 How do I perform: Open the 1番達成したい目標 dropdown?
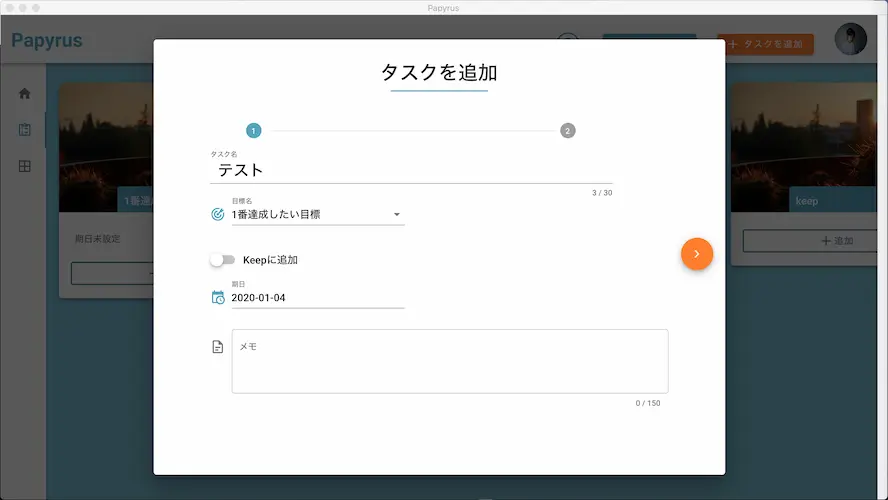tap(318, 215)
